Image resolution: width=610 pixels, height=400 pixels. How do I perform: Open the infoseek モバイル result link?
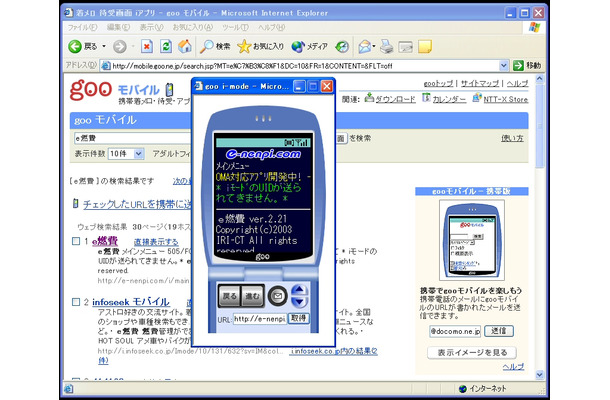pos(131,302)
